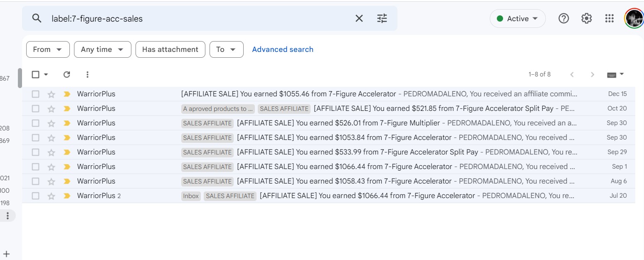Select checkbox of the Oct 20 email

(36, 108)
